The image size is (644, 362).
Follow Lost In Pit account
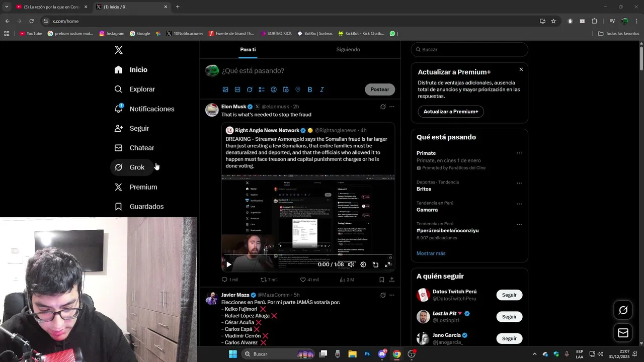point(509,317)
